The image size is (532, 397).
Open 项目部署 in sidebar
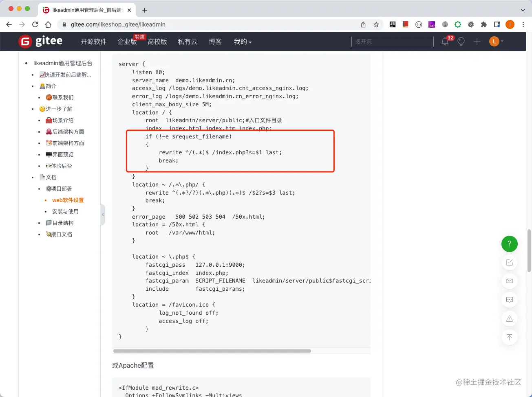(x=59, y=189)
